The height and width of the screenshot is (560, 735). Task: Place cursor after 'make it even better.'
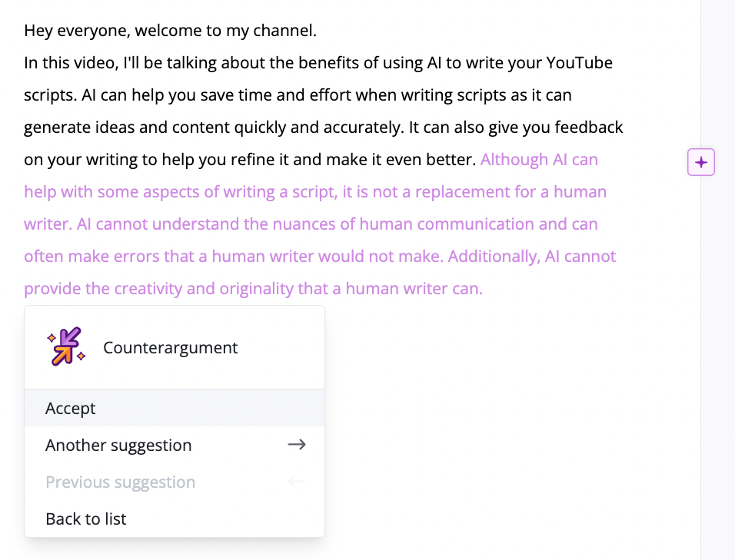(x=477, y=159)
